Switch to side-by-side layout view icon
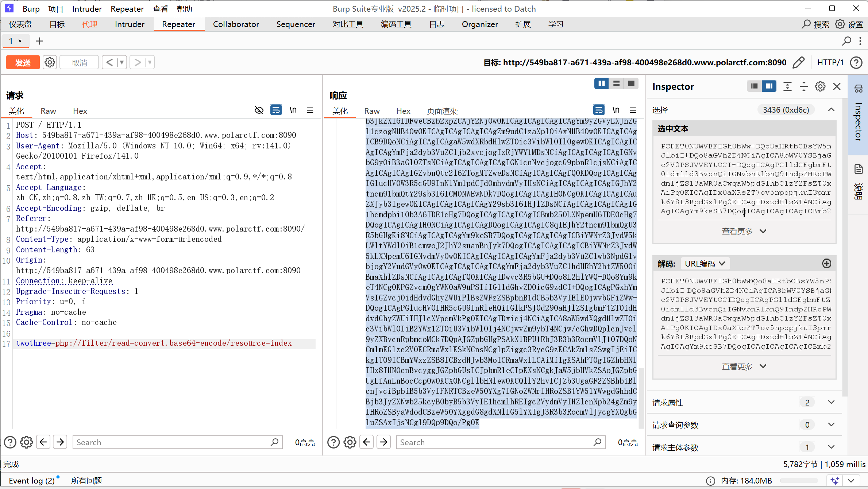The height and width of the screenshot is (489, 868). click(x=601, y=84)
